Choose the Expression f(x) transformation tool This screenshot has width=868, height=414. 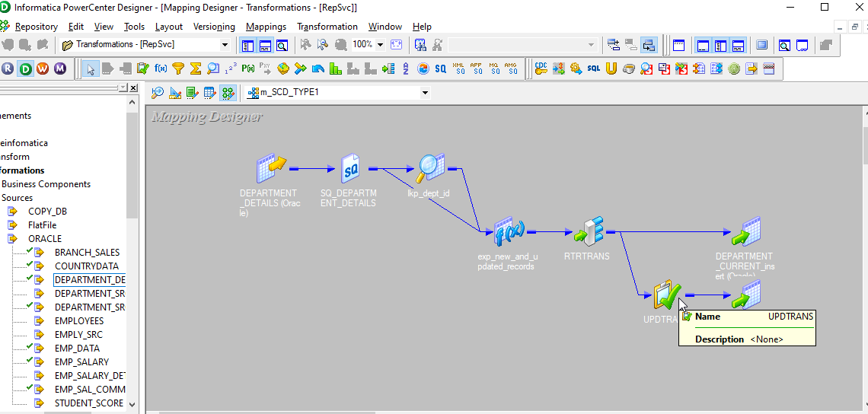161,68
